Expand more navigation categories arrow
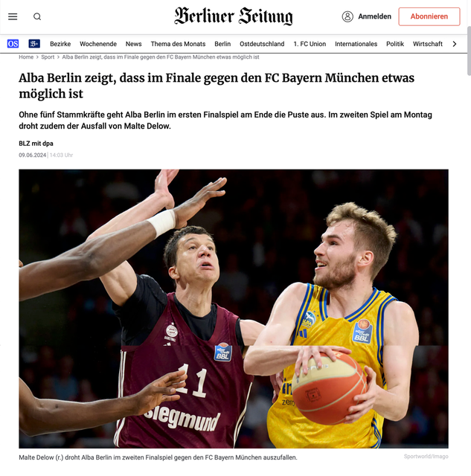Screen dimensions: 471x476 coord(455,44)
